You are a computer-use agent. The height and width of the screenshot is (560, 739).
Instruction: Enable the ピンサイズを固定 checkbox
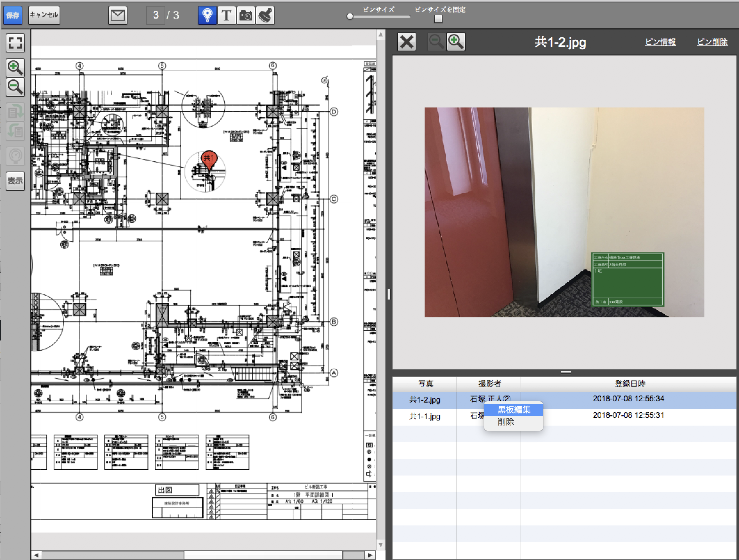pyautogui.click(x=438, y=19)
